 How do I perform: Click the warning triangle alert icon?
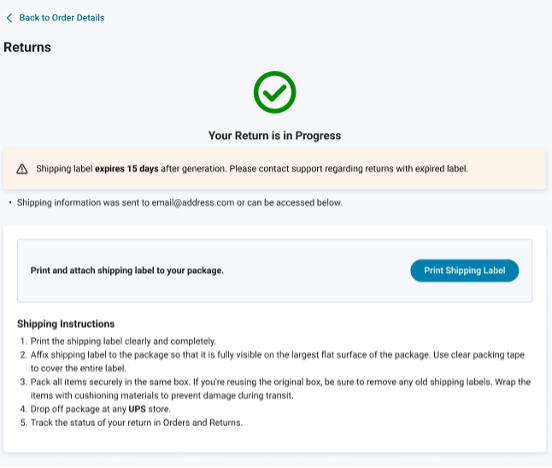coord(22,169)
